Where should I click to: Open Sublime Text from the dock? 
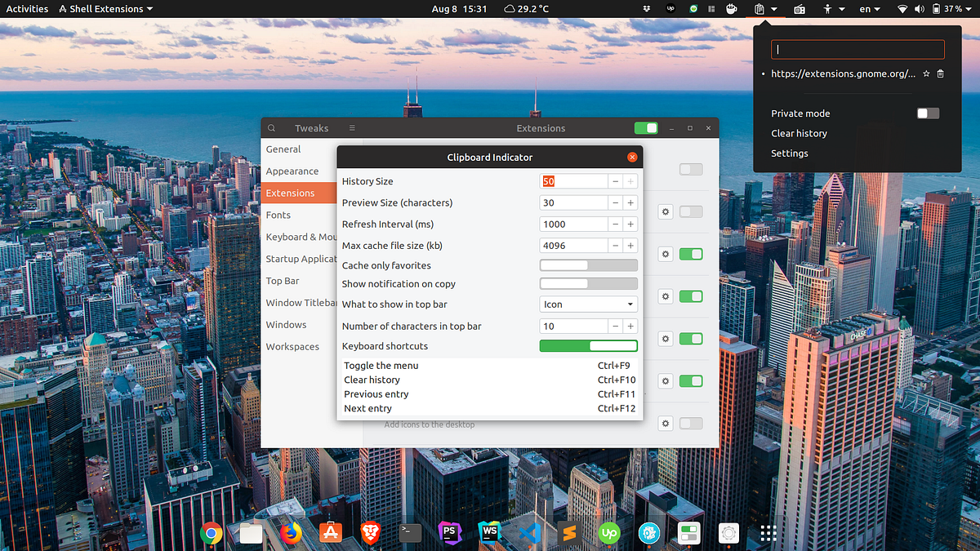pyautogui.click(x=568, y=532)
